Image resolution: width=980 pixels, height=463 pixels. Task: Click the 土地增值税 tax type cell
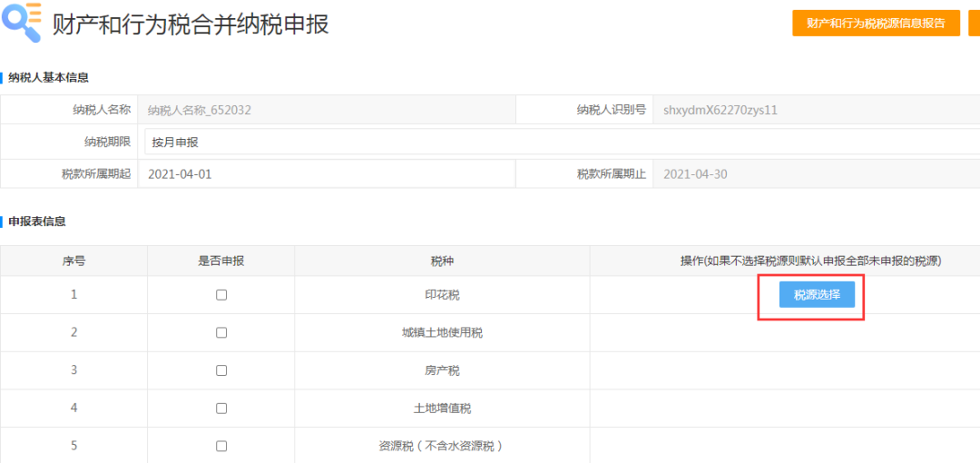click(442, 409)
